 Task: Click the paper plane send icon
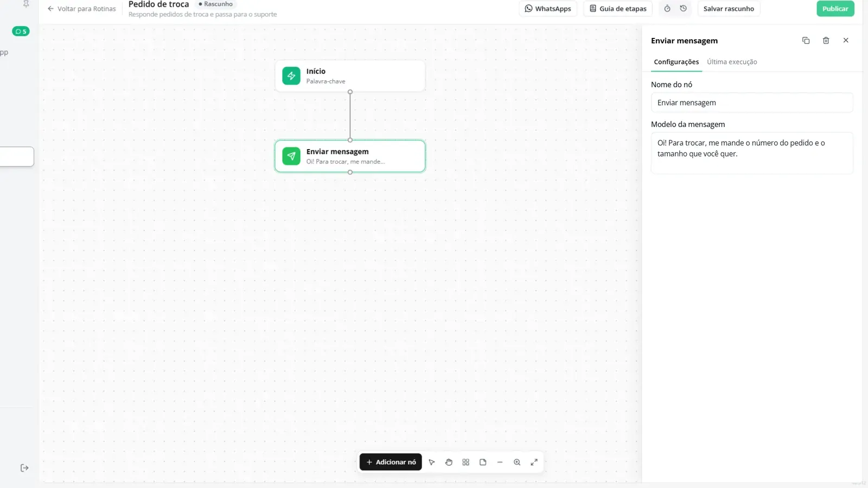tap(291, 156)
